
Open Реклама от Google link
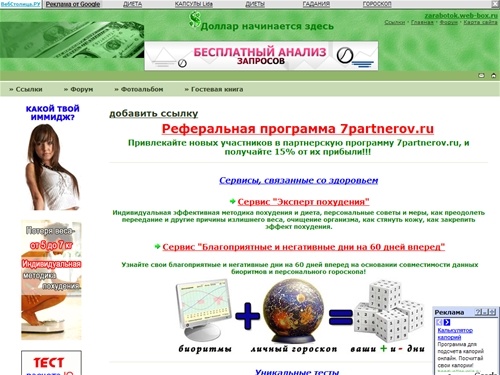[x=73, y=4]
